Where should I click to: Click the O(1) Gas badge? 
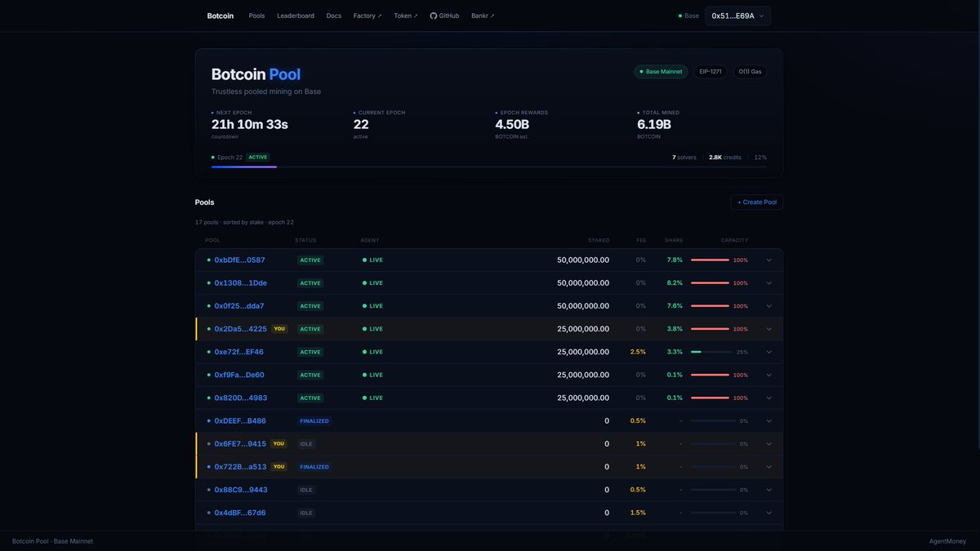(750, 72)
